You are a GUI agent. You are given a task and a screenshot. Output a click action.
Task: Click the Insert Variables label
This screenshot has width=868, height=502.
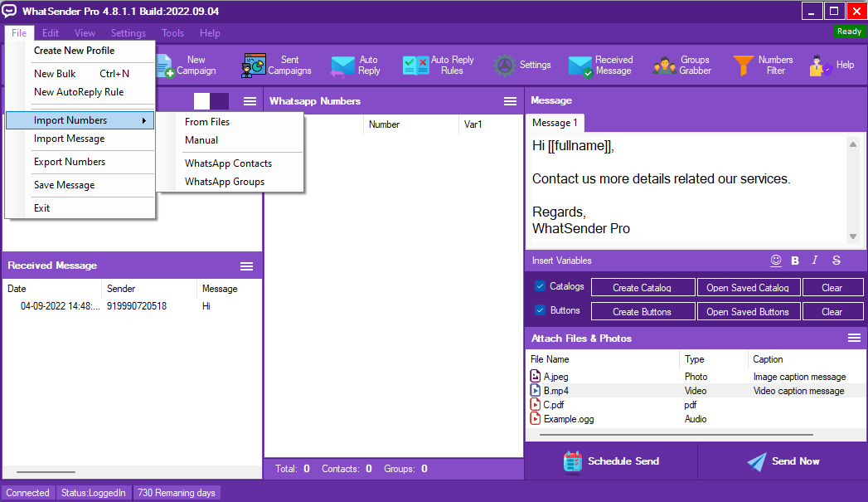point(562,261)
